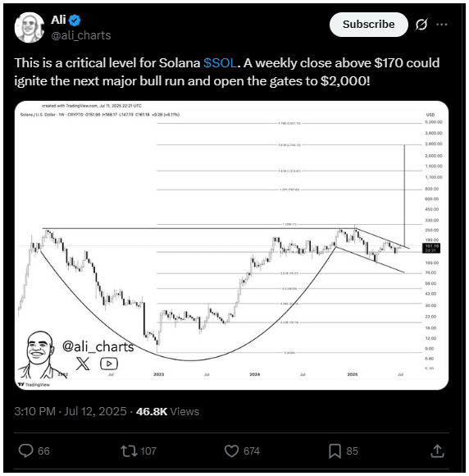Image resolution: width=469 pixels, height=476 pixels.
Task: Open the Solana chart image
Action: 231,245
